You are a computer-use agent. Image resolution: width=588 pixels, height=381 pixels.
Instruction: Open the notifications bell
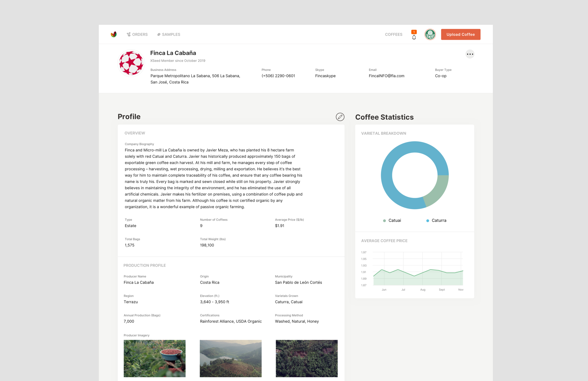[x=414, y=37]
